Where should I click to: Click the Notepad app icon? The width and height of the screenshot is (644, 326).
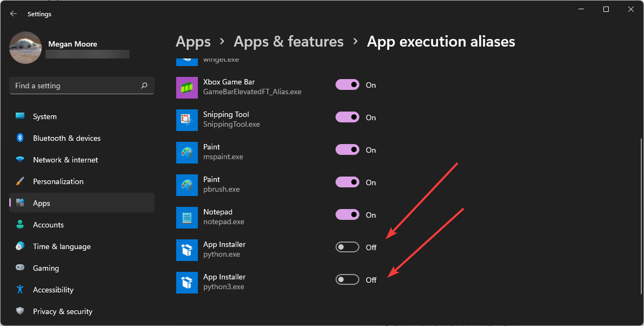coord(187,218)
